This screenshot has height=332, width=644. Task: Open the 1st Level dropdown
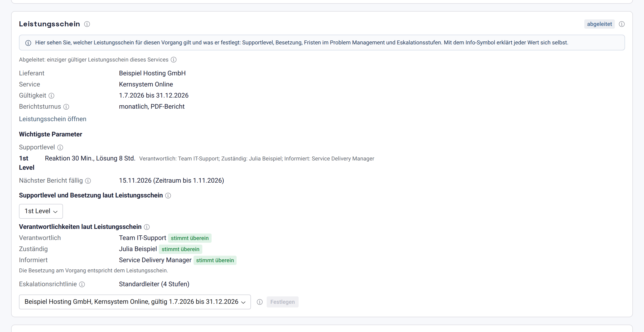click(41, 211)
